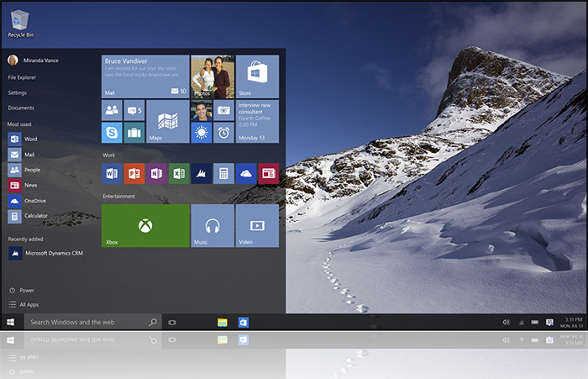Viewport: 588px width, 379px height.
Task: Open the Store tile
Action: [257, 76]
